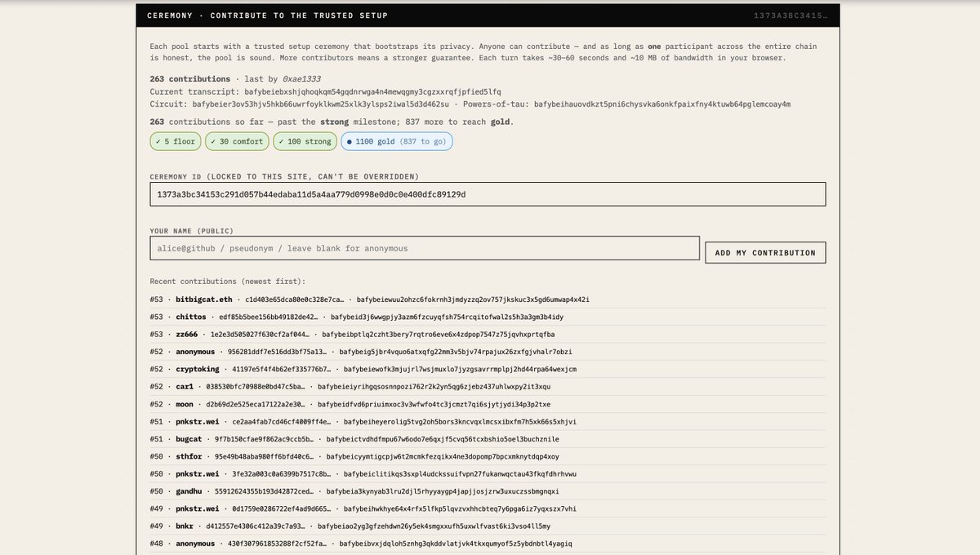Select the Ceremony ID field

[x=488, y=194]
